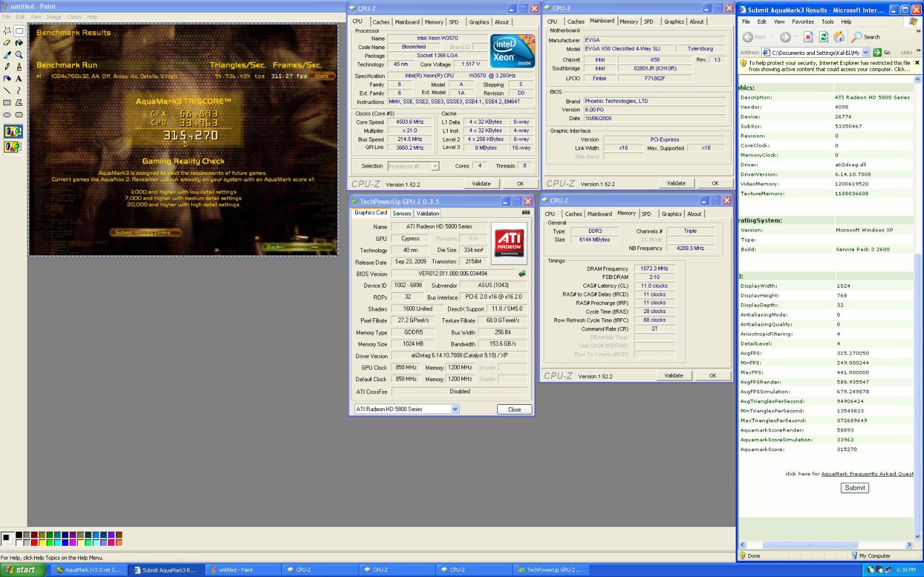
Task: Open the Tools menu in Internet Explorer
Action: 828,22
